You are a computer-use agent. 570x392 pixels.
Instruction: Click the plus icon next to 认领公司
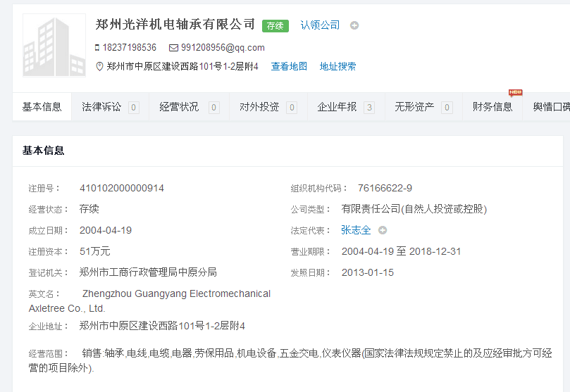point(354,25)
